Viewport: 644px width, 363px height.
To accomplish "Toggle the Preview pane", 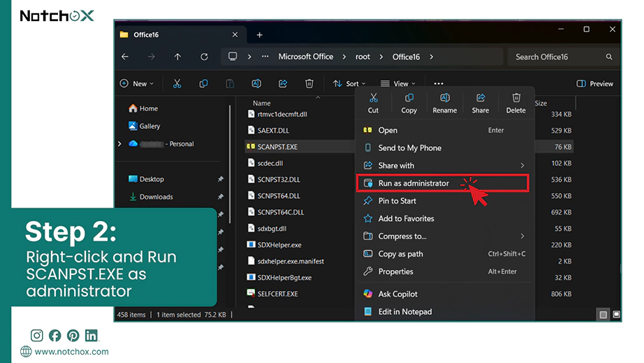I will coord(594,83).
